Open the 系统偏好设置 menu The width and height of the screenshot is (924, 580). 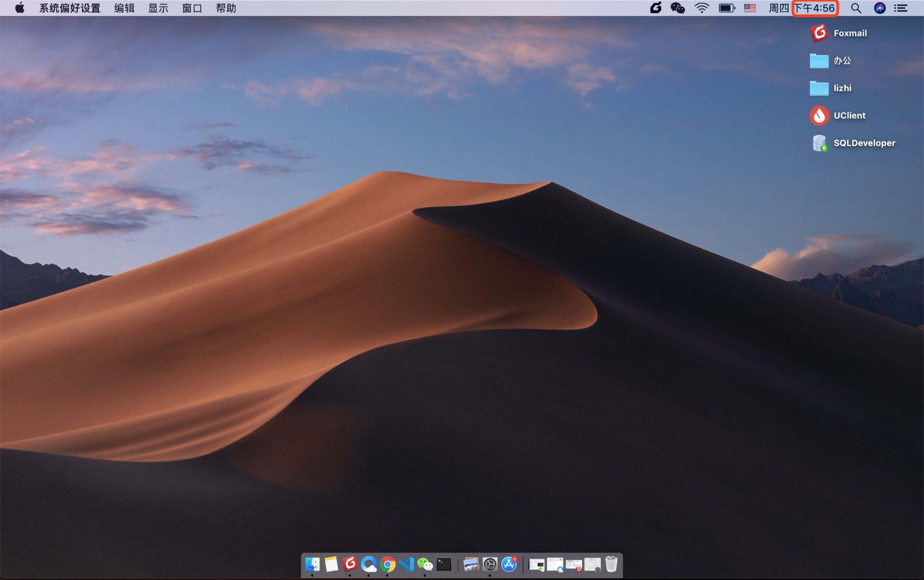[69, 8]
